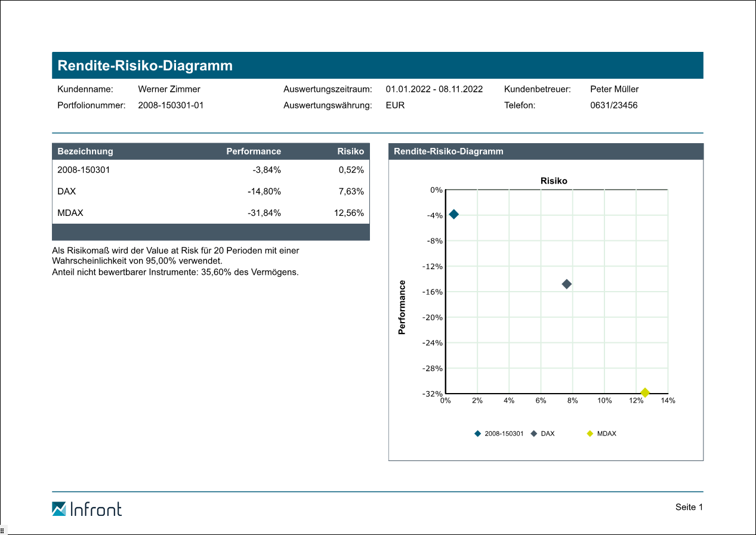
Task: Click the Bezeichnung column header
Action: tap(85, 151)
